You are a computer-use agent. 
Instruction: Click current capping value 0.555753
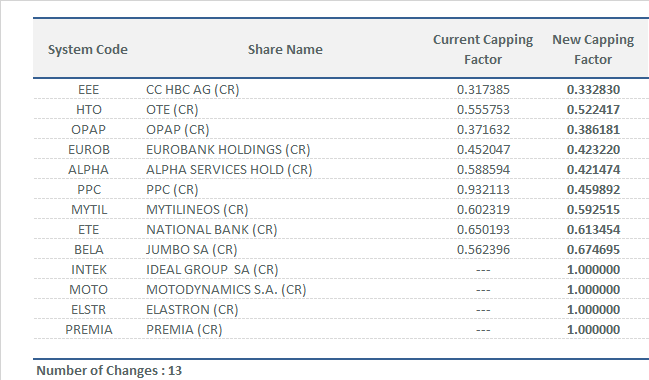point(483,110)
